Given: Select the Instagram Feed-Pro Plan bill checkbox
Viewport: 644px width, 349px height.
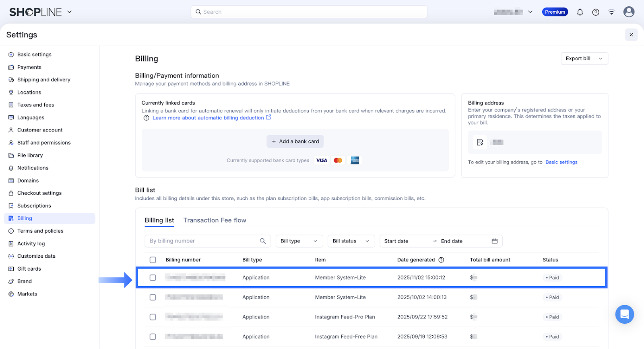Looking at the screenshot, I should 153,317.
